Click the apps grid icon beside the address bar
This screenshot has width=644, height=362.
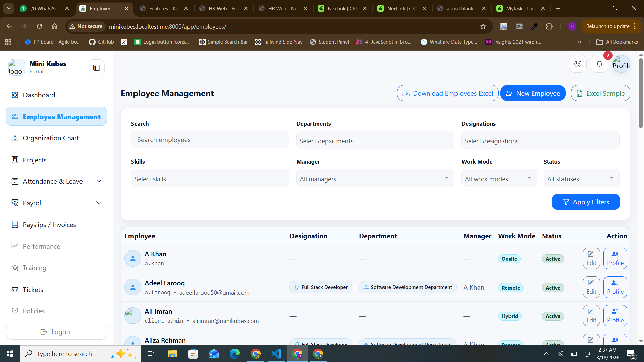8,42
